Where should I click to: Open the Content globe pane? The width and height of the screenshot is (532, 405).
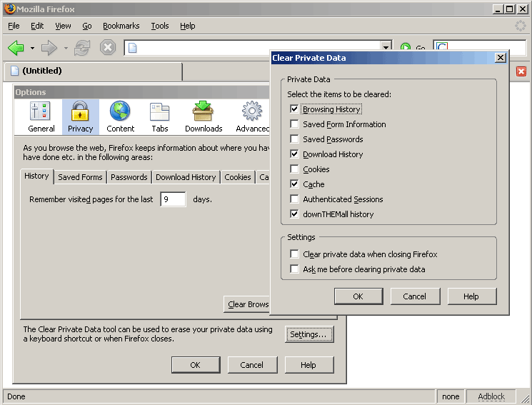click(x=120, y=116)
